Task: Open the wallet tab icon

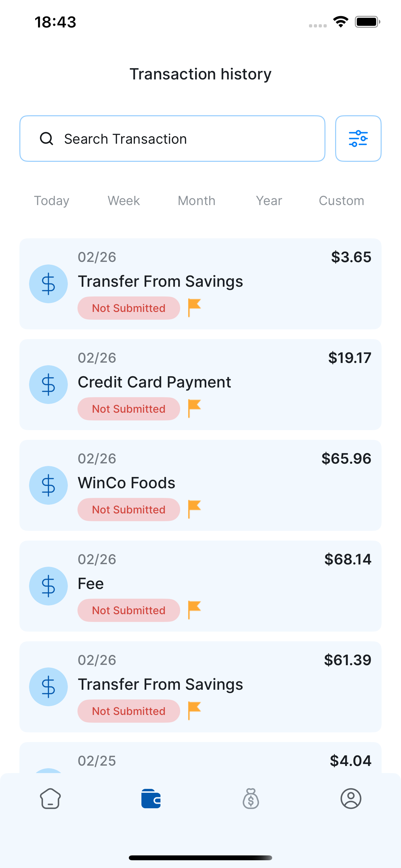Action: (151, 799)
